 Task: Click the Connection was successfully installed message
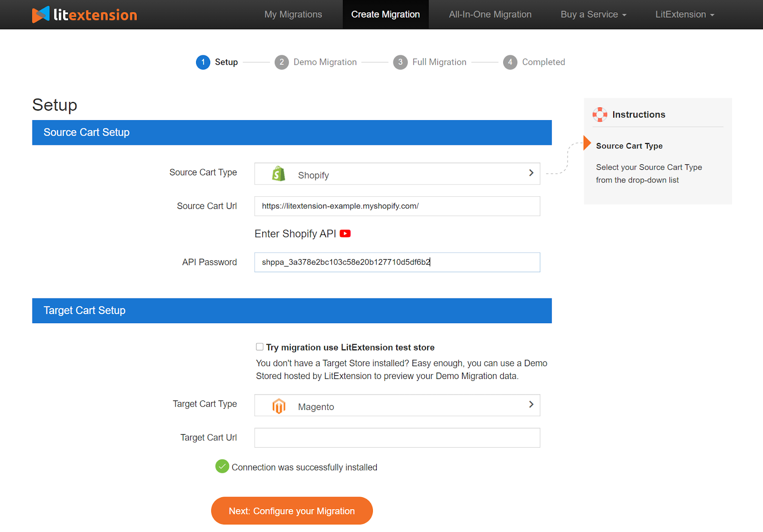pyautogui.click(x=304, y=467)
